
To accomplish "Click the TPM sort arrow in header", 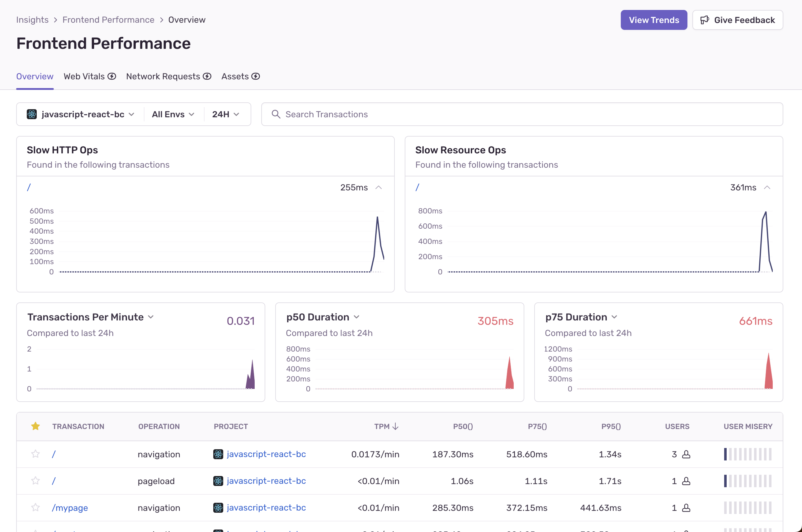I will [x=395, y=426].
